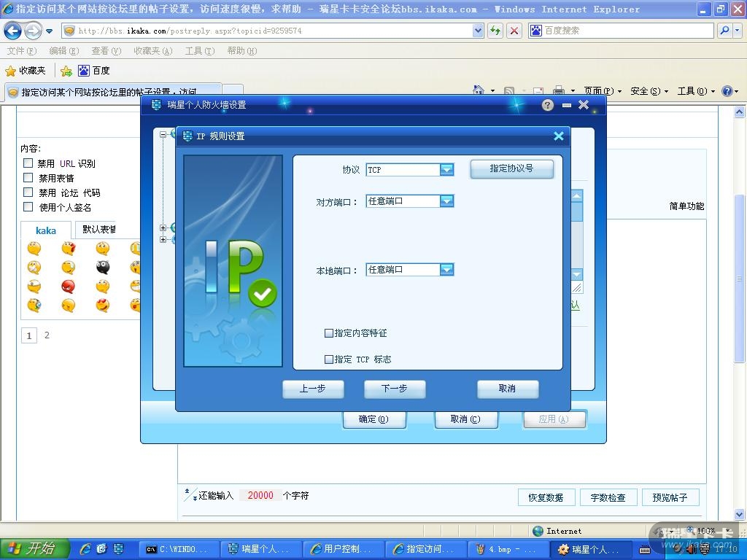The image size is (747, 560).
Task: Click 下一步 next step button
Action: [x=395, y=389]
